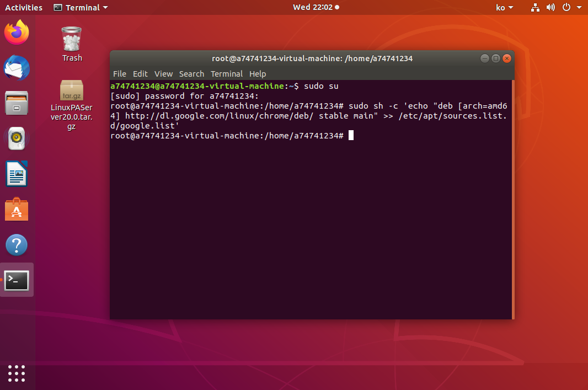This screenshot has width=588, height=390.
Task: Click at the terminal cursor on last prompt
Action: click(351, 135)
